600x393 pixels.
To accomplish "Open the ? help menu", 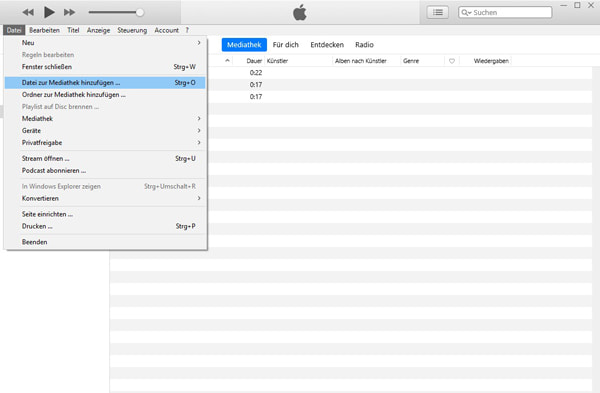I will 187,30.
